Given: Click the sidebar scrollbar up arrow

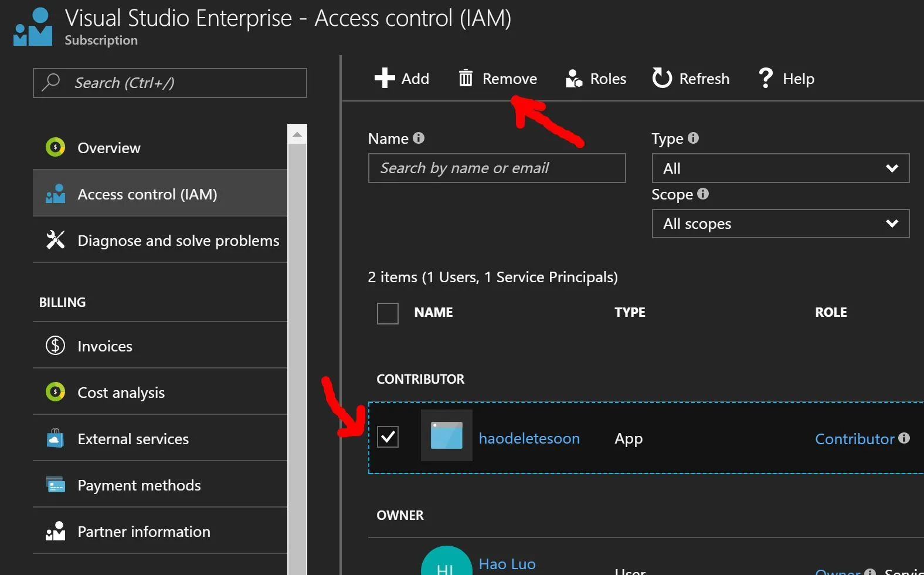Looking at the screenshot, I should [297, 134].
